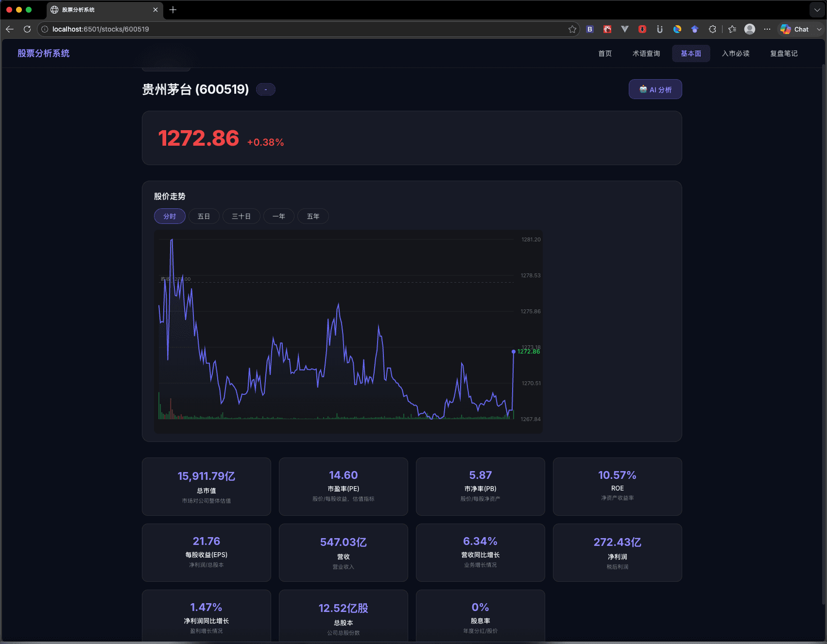Image resolution: width=827 pixels, height=644 pixels.
Task: Open the magnet U extension icon
Action: pos(660,29)
